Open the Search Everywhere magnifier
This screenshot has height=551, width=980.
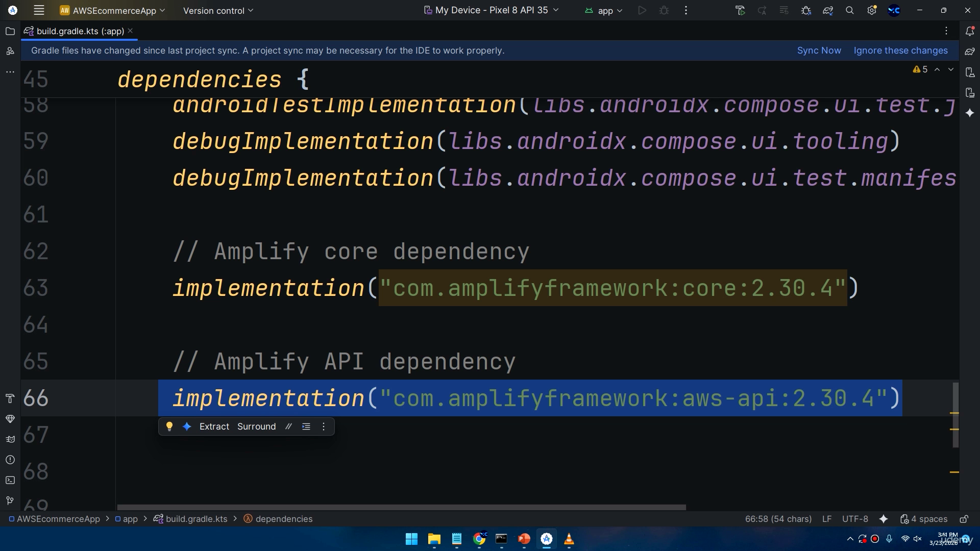850,10
